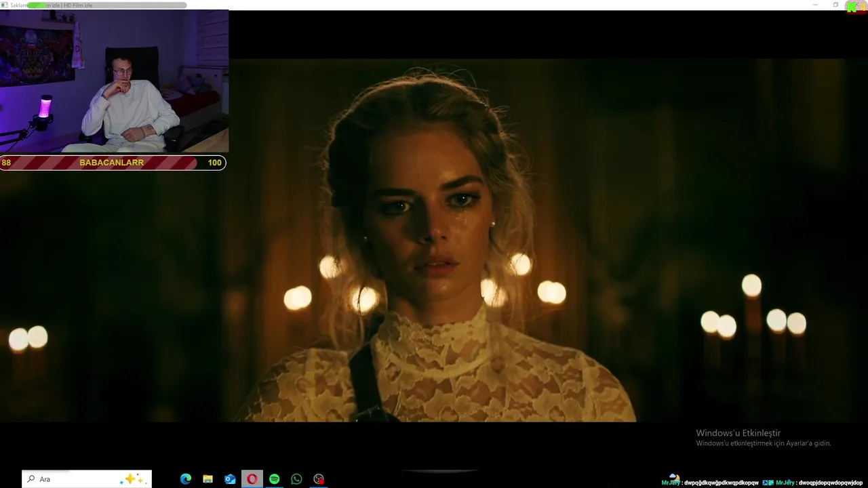The height and width of the screenshot is (488, 868).
Task: Click the goal value '100'
Action: pos(215,163)
